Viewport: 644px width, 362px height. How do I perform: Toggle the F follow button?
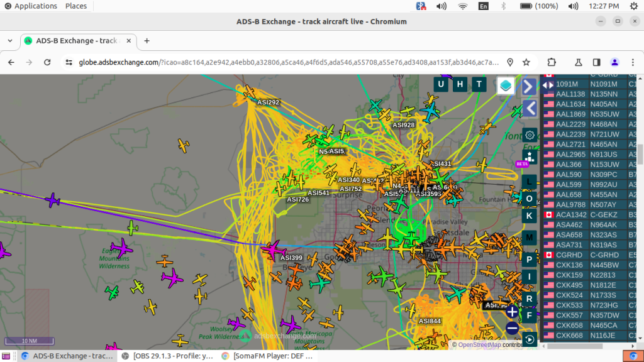pos(530,315)
